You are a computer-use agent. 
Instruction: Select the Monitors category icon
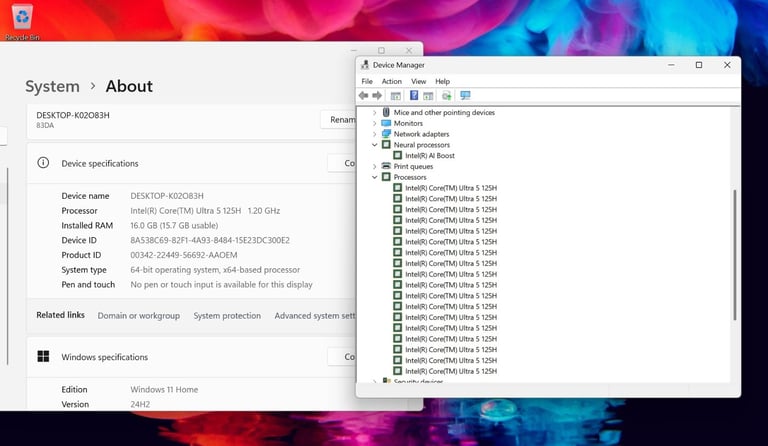[x=386, y=123]
